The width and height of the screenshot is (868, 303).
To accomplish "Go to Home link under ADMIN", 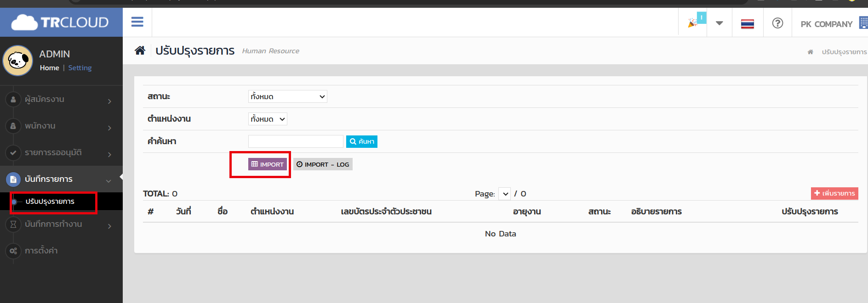I will 49,67.
